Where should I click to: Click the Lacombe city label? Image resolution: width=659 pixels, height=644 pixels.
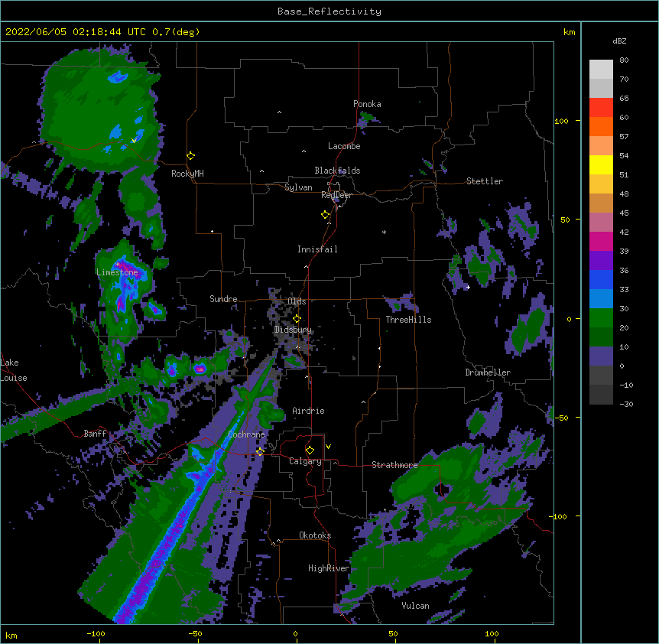tap(344, 146)
